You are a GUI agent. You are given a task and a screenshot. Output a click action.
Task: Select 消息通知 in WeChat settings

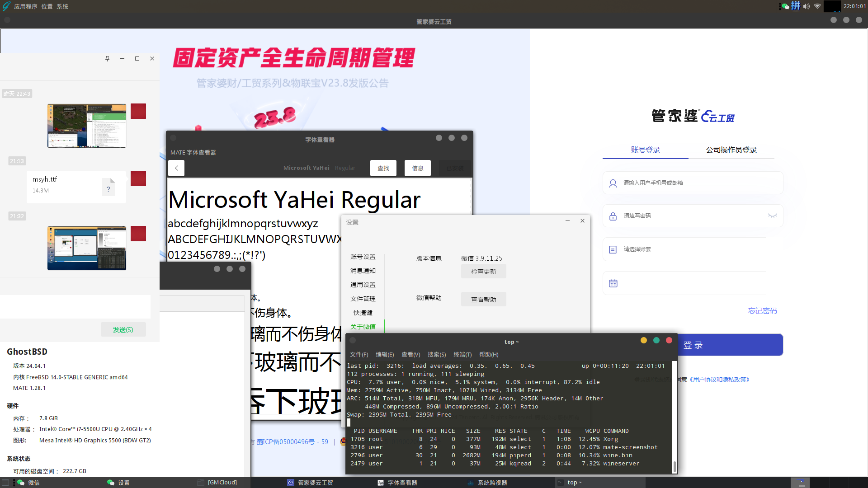click(363, 271)
